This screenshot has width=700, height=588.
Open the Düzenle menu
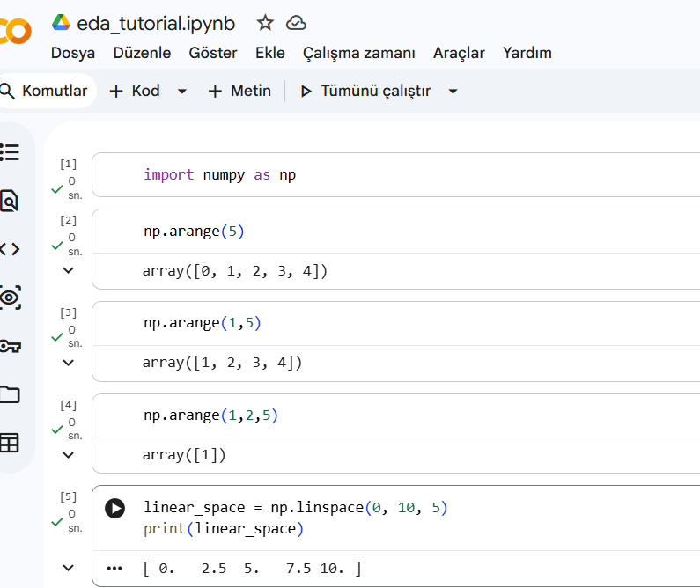[x=142, y=53]
